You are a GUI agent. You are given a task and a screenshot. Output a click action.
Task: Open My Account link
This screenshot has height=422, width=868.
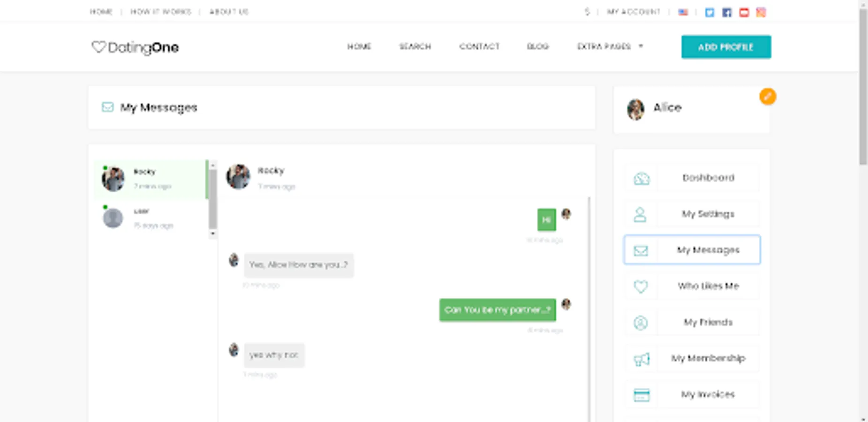(x=633, y=12)
